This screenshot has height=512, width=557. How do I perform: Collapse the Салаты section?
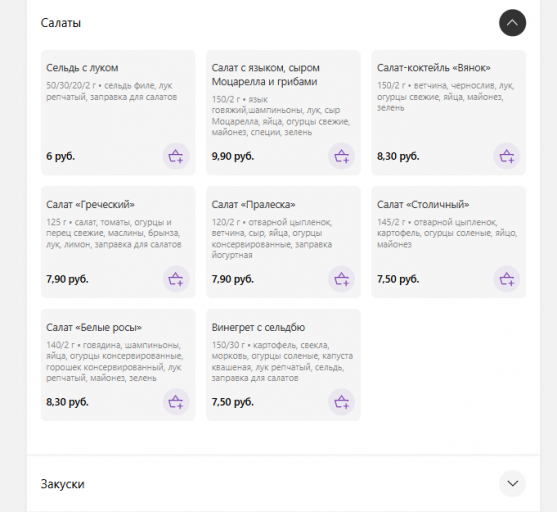[512, 23]
